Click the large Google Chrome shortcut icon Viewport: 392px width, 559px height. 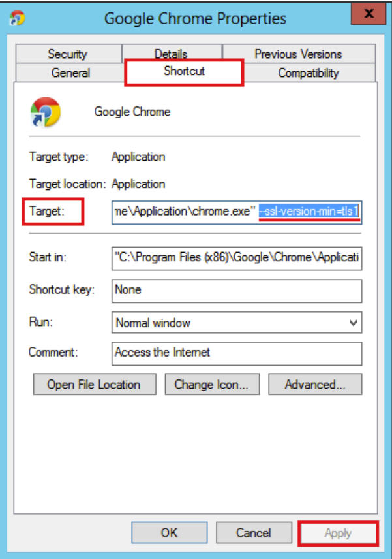[45, 112]
